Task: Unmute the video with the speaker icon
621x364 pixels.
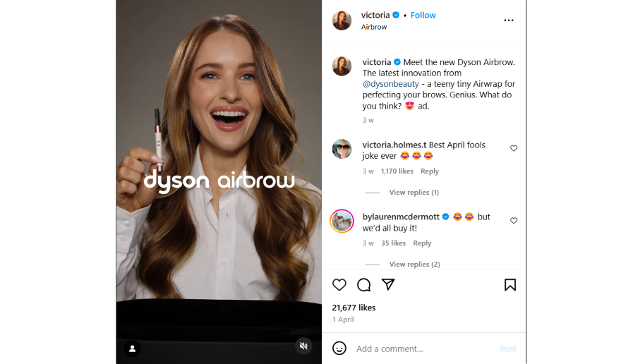Action: point(303,346)
